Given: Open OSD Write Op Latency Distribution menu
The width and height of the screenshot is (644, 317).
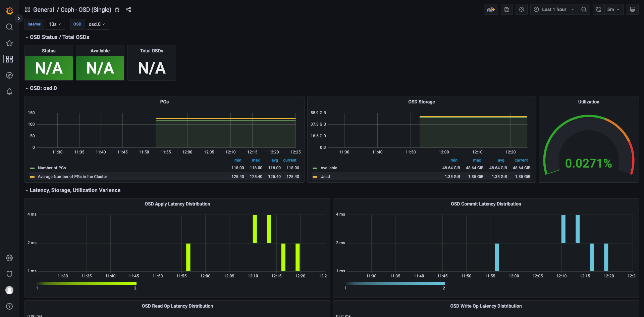Looking at the screenshot, I should [x=486, y=306].
